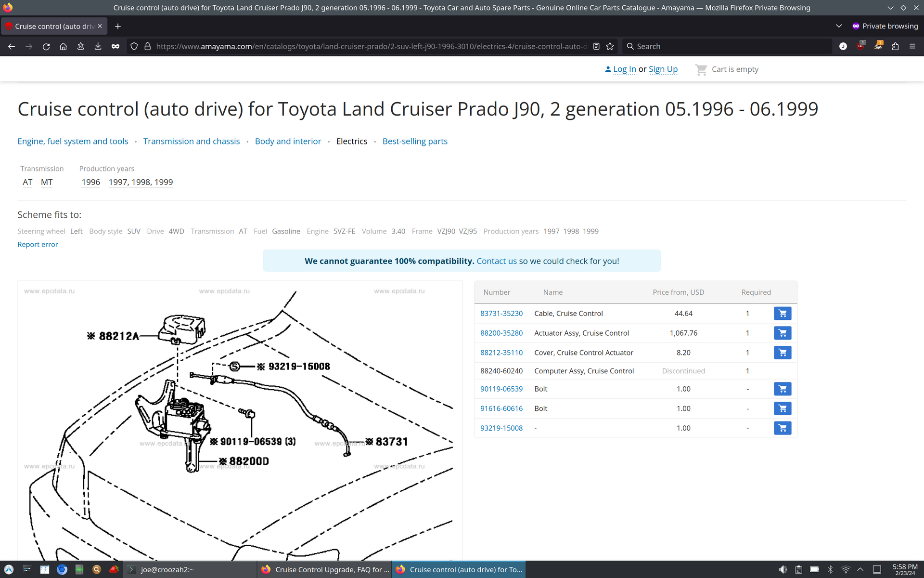Open part number 91616-60616

(501, 408)
